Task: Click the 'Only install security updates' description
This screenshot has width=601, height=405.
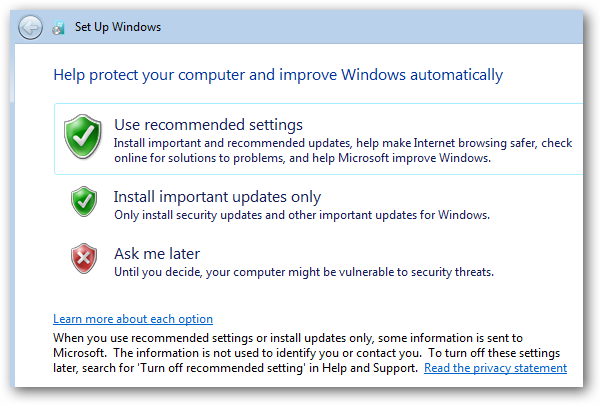Action: click(x=302, y=215)
